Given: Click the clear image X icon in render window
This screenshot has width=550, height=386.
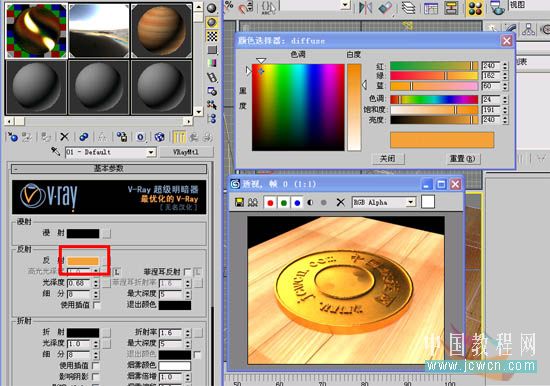Looking at the screenshot, I should (340, 202).
